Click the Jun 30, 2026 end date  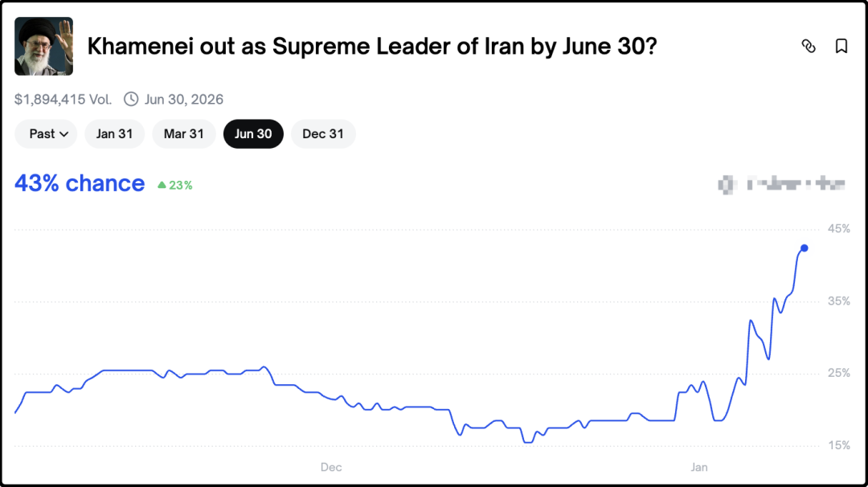pos(184,100)
